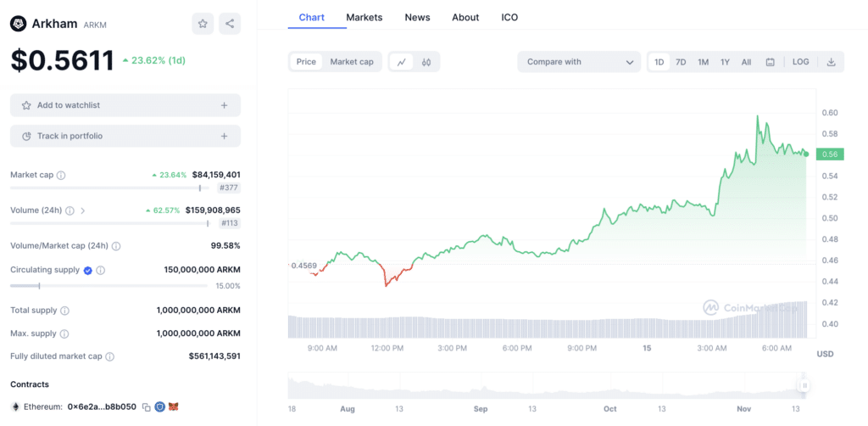This screenshot has height=426, width=868.
Task: Set chart range to 1Y
Action: point(726,62)
